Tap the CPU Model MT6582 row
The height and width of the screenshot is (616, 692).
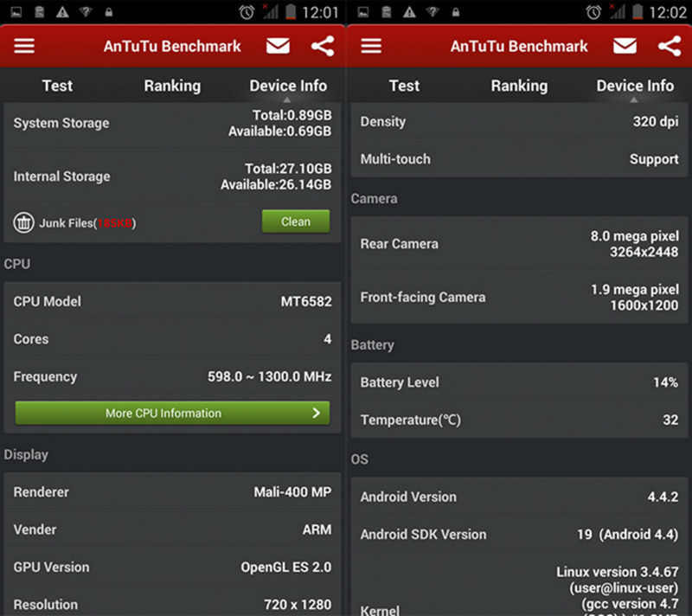click(172, 301)
